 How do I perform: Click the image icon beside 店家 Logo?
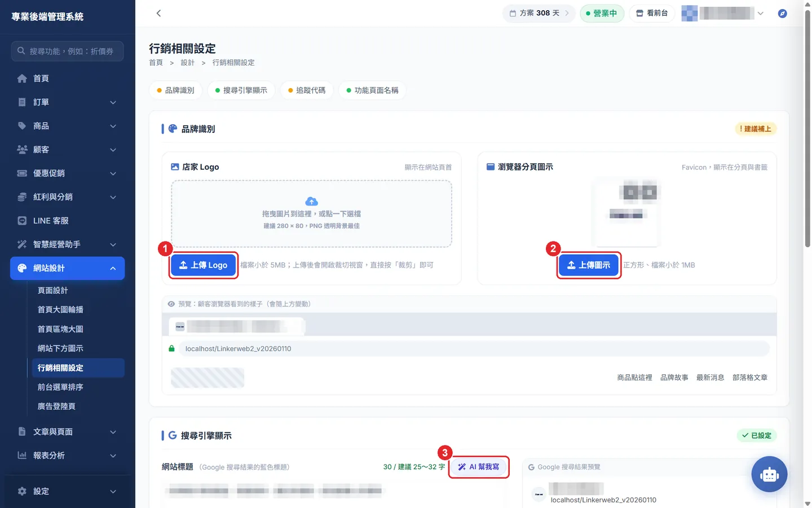[x=175, y=167]
